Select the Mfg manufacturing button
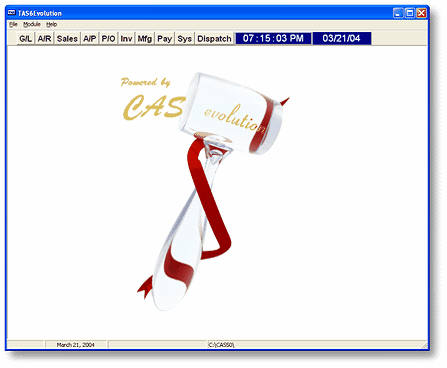This screenshot has width=447, height=368. click(x=145, y=39)
